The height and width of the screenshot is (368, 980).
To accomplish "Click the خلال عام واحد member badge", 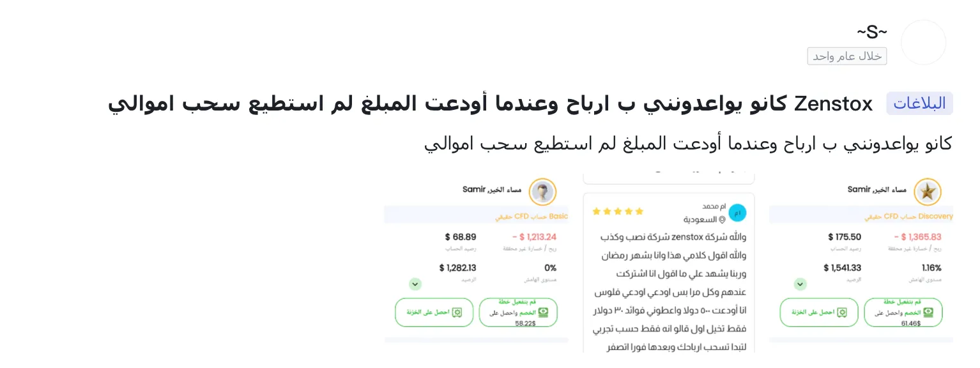I will click(x=847, y=56).
